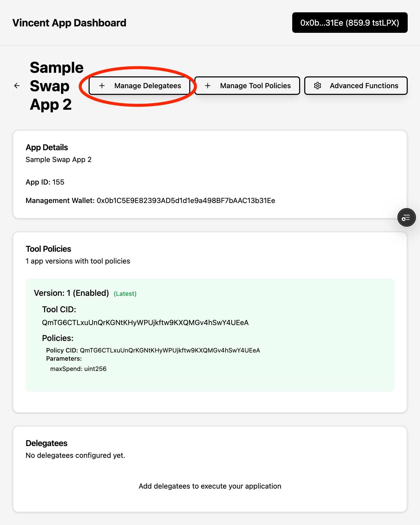Open Manage Delegatees
The image size is (420, 525).
pos(139,86)
